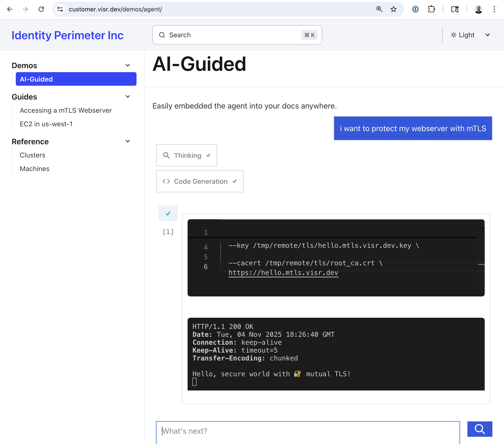Screen dimensions: 504x444
Task: Open the Accessing a mTLS Webserver guide
Action: click(x=66, y=110)
